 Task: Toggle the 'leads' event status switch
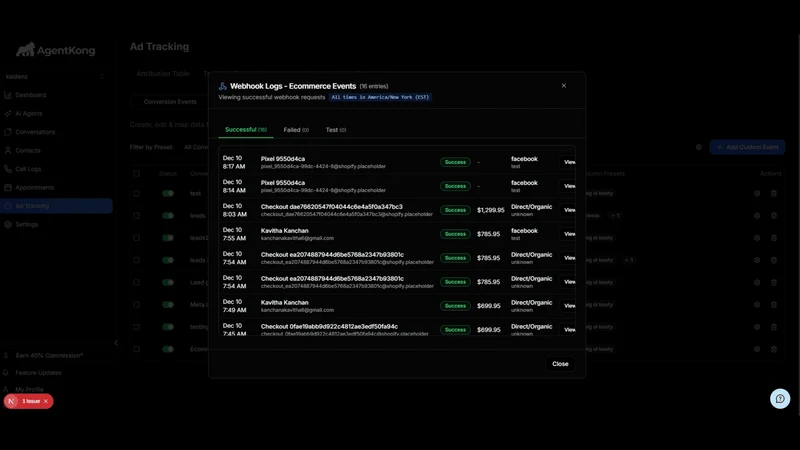tap(168, 215)
